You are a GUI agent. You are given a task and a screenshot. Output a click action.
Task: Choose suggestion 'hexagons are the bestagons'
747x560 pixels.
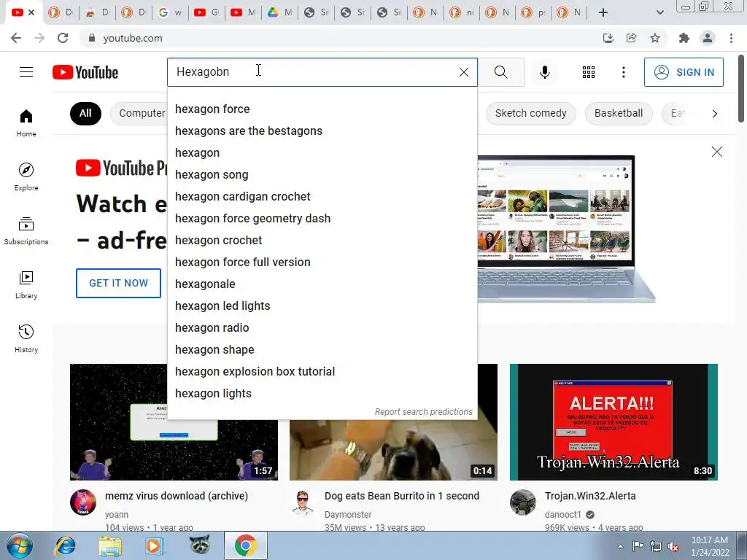pos(322,131)
